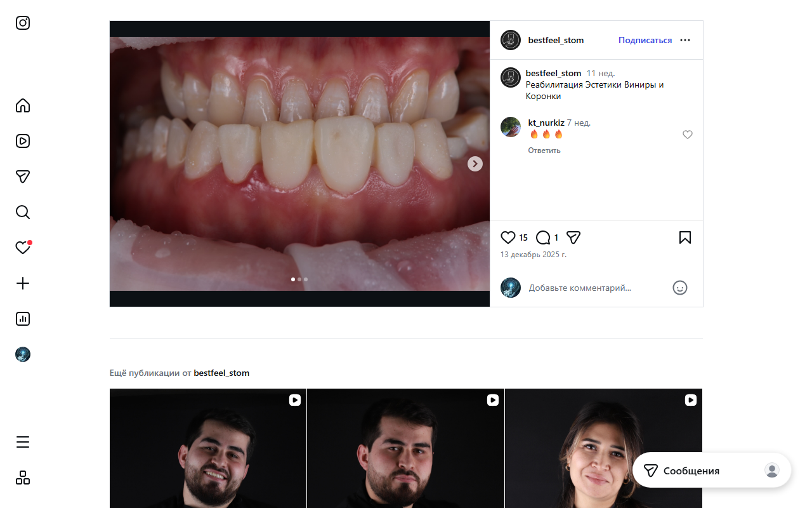This screenshot has width=812, height=508.
Task: Like kt_nurkiz's comment
Action: point(687,135)
